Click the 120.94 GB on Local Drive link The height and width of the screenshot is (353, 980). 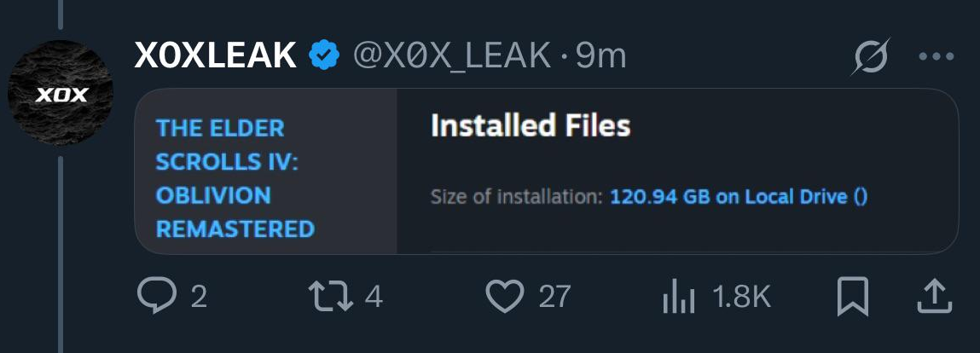[x=739, y=197]
